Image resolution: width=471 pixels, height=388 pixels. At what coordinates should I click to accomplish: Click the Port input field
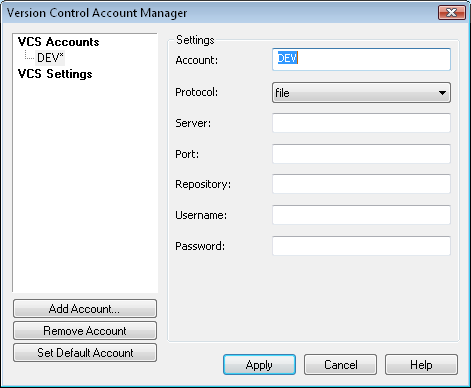point(361,154)
